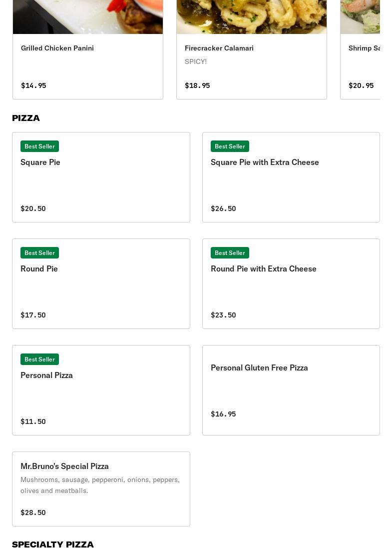The width and height of the screenshot is (392, 556).
Task: Click the Firecracker Calamari dish photo
Action: (252, 16)
